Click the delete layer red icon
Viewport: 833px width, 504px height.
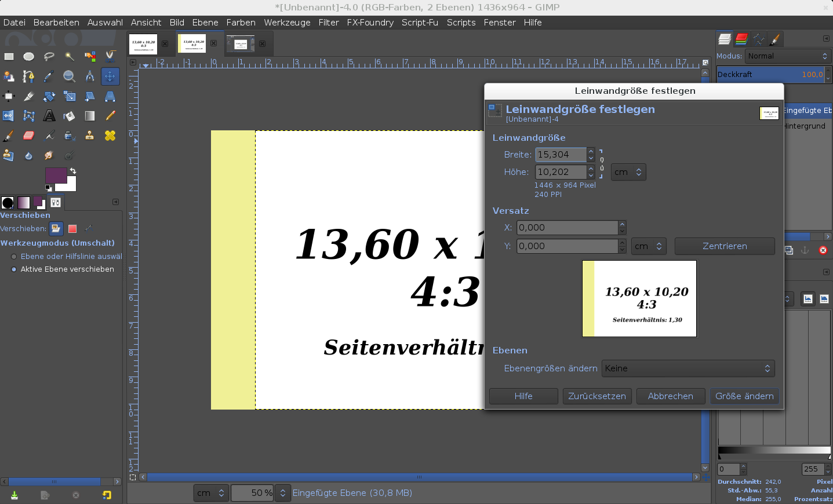pyautogui.click(x=823, y=250)
